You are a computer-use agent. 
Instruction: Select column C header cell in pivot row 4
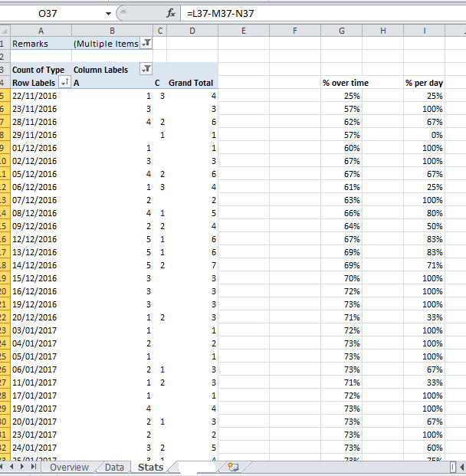click(x=160, y=83)
